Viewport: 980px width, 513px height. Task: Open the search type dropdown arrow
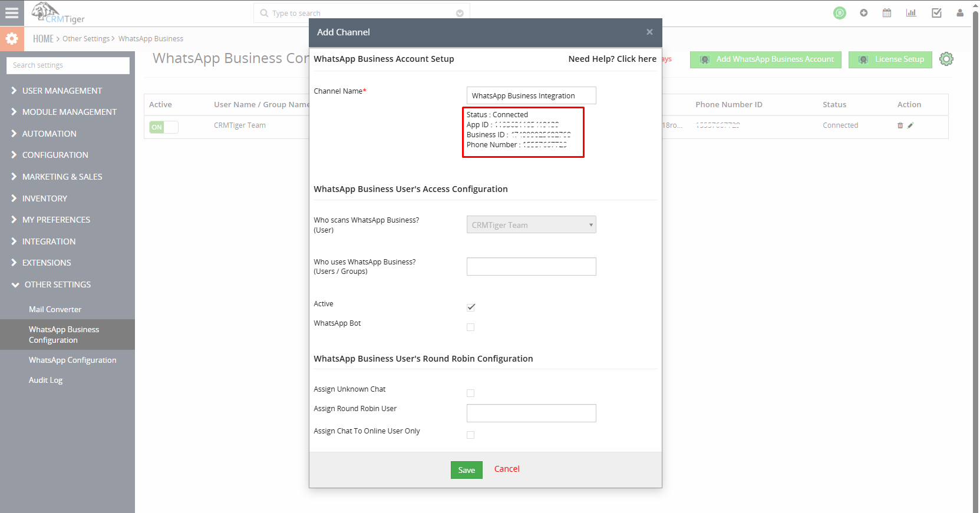click(460, 14)
